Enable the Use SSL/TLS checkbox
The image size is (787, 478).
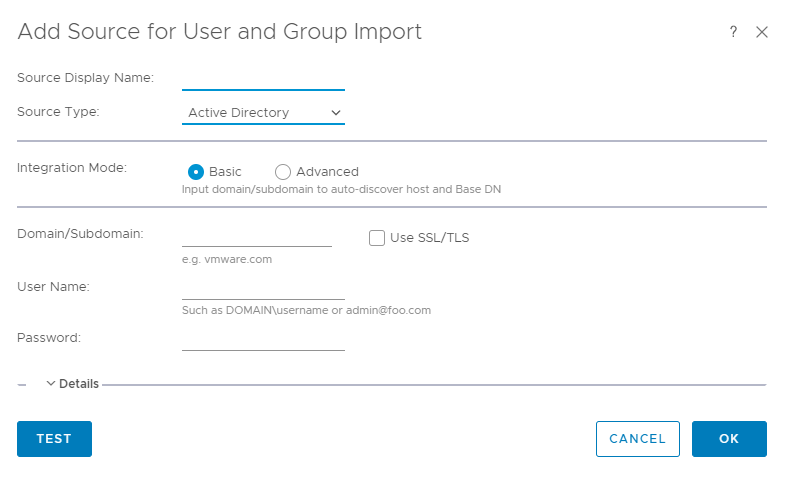[x=377, y=238]
